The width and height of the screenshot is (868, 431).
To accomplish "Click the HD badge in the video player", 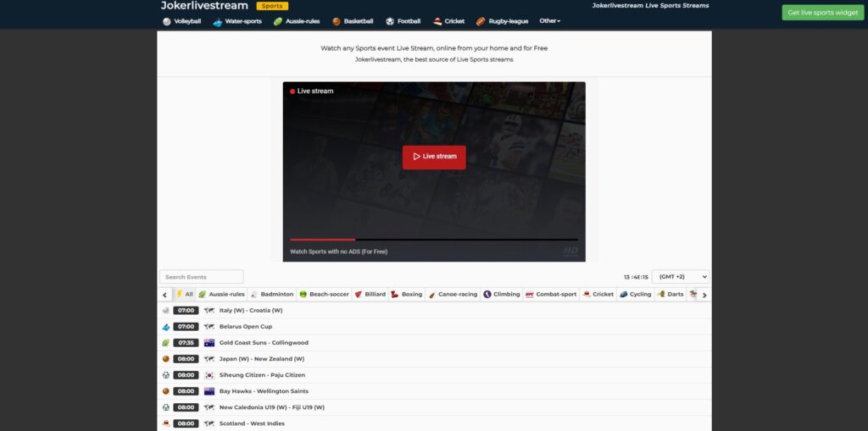I will (570, 251).
